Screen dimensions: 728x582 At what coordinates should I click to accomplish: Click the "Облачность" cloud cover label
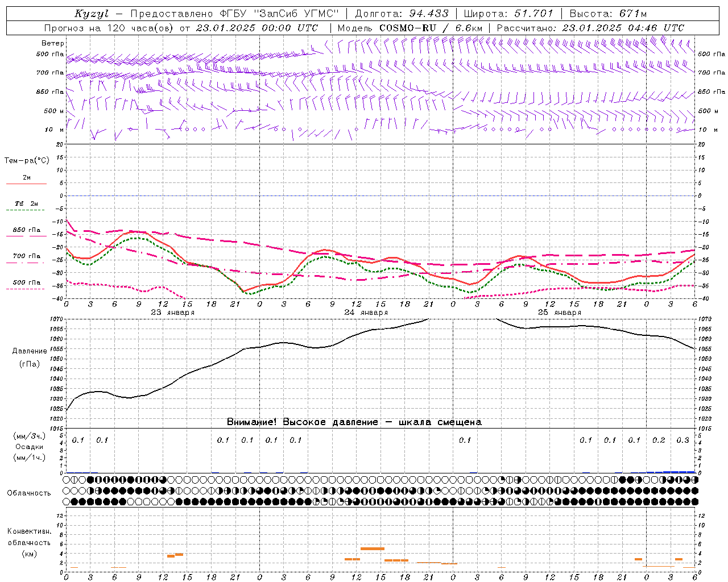pos(29,493)
